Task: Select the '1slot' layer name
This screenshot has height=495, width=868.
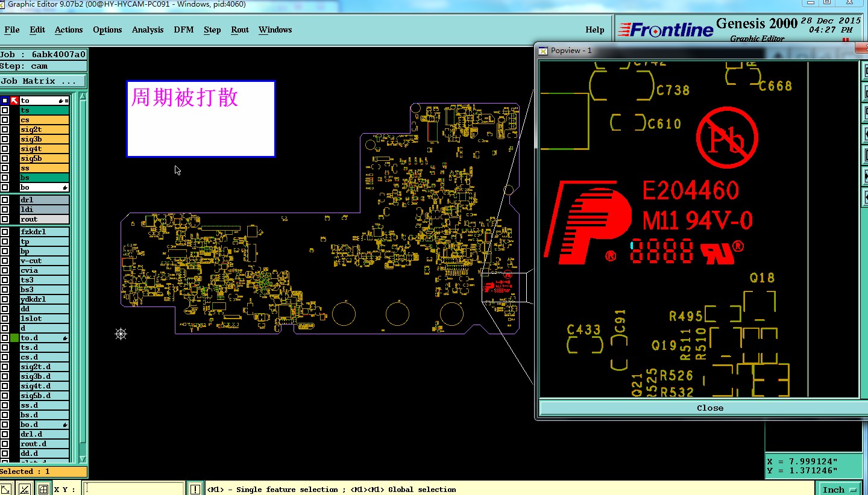Action: point(44,319)
